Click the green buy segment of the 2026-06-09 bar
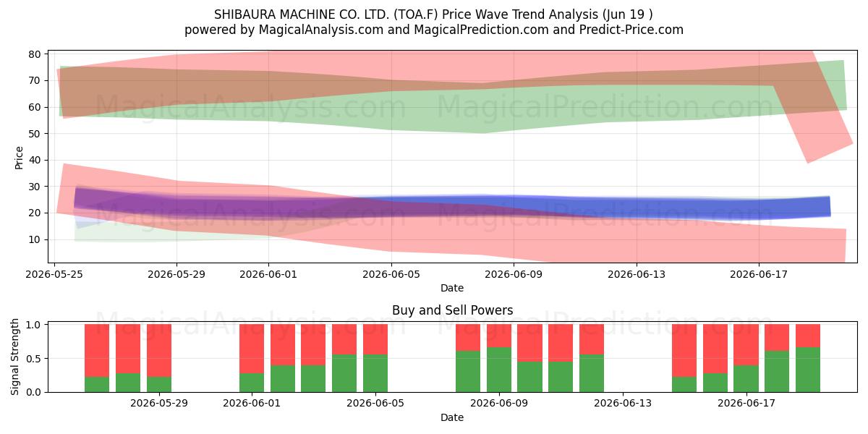This screenshot has width=868, height=434. click(x=499, y=370)
